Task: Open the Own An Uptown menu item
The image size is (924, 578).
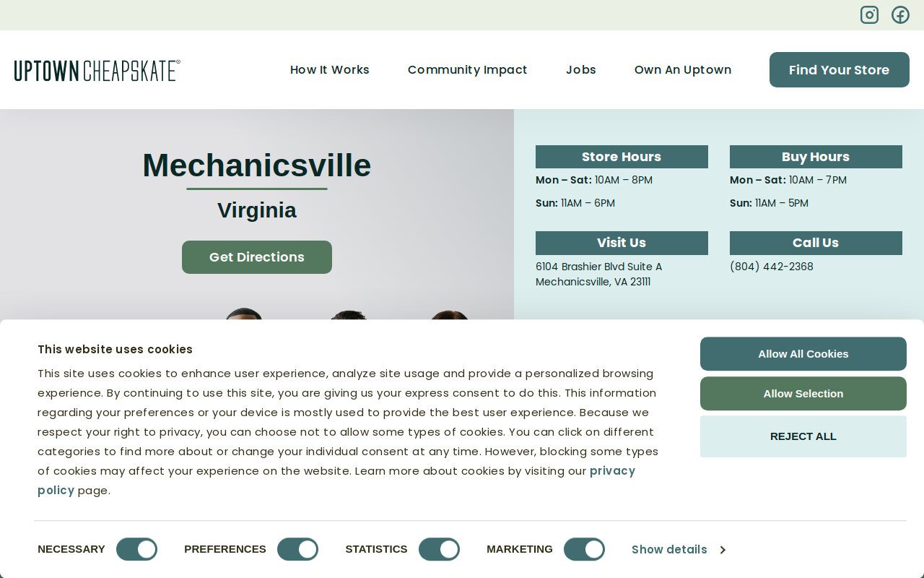Action: 683,69
